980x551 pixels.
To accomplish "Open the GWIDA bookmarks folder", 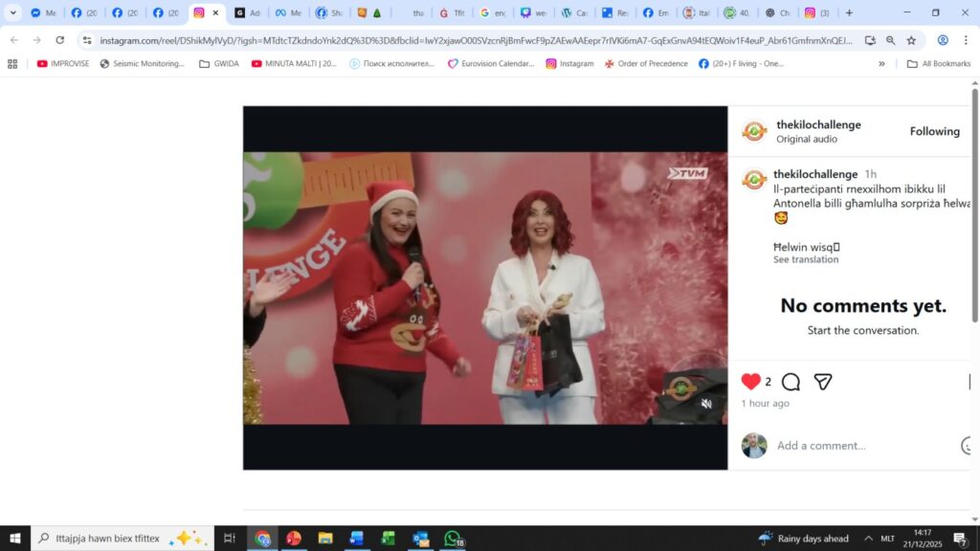I will [x=219, y=64].
